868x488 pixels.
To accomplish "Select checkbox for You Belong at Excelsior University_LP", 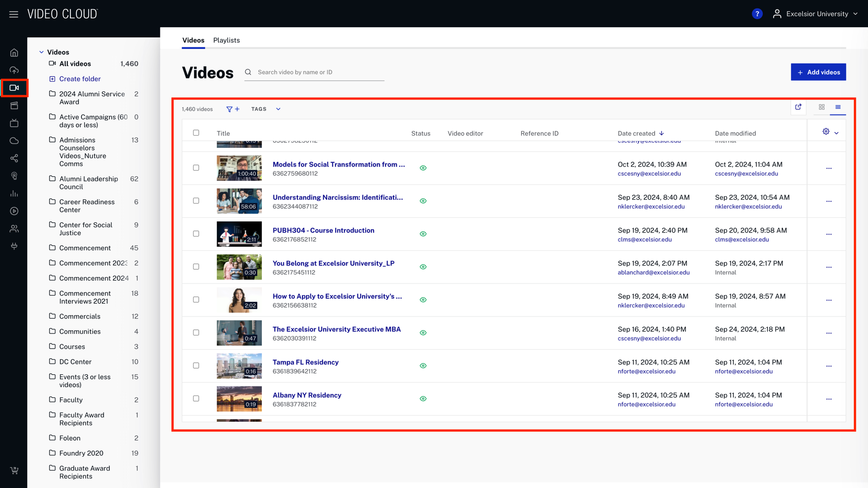I will pos(196,267).
